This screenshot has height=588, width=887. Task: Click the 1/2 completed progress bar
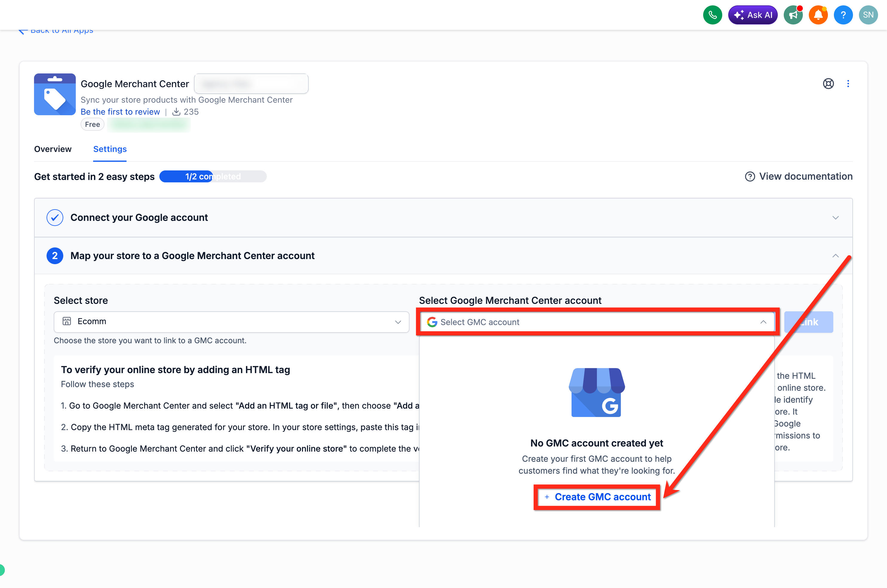point(213,177)
